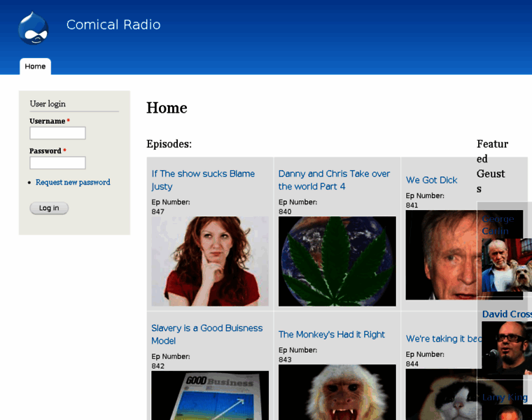Open 'The Monkey's Had it Right' episode
The height and width of the screenshot is (420, 532).
pyautogui.click(x=332, y=335)
